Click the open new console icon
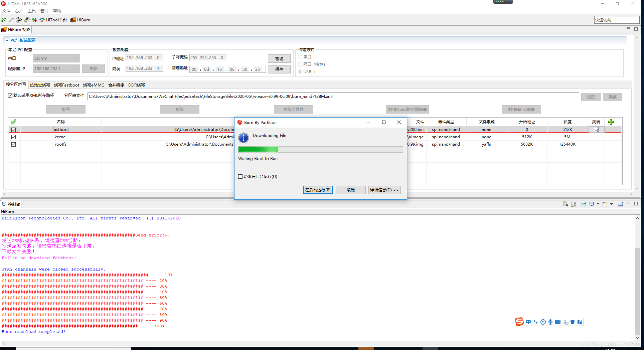This screenshot has width=644, height=350. [605, 204]
